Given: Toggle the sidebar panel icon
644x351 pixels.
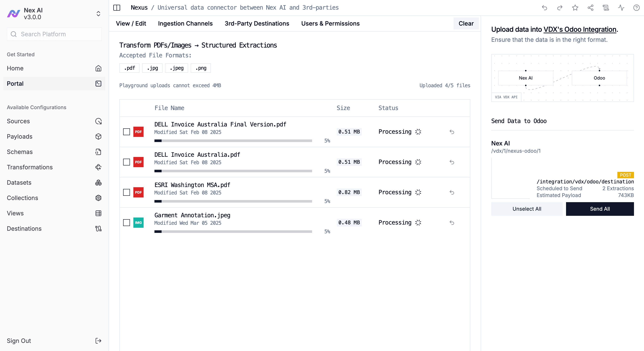Looking at the screenshot, I should [117, 7].
